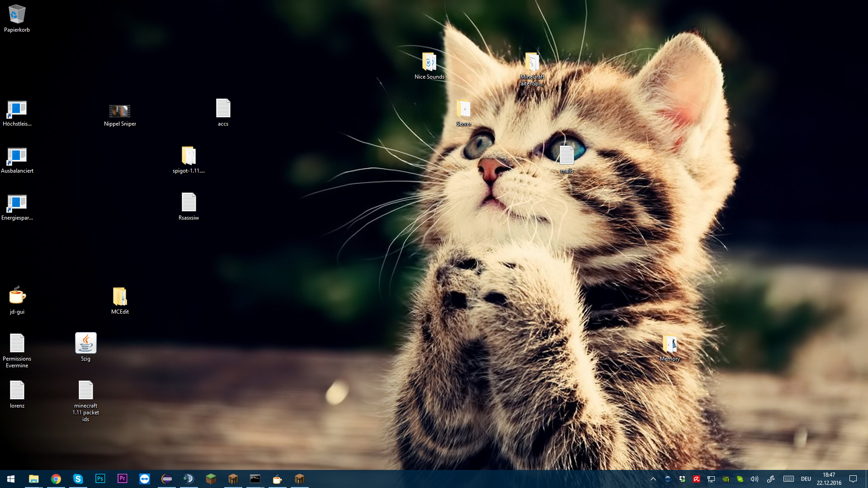Screen dimensions: 868x488
Task: Expand hidden system tray icons
Action: pos(653,479)
